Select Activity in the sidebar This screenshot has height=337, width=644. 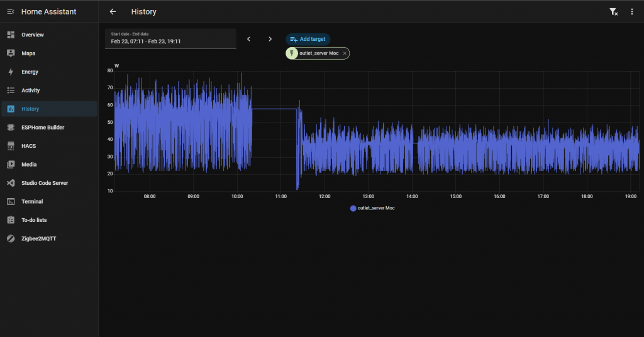(x=30, y=91)
